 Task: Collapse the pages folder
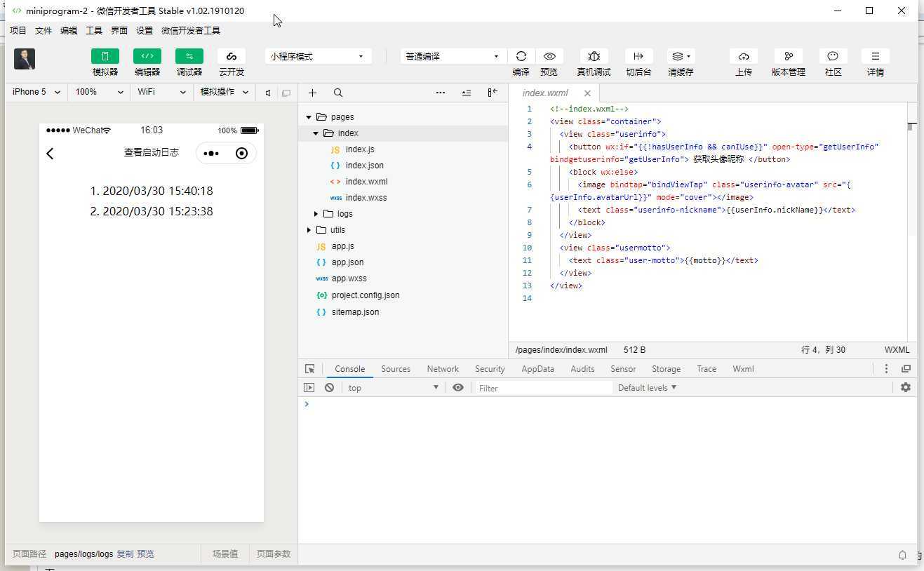pyautogui.click(x=309, y=117)
